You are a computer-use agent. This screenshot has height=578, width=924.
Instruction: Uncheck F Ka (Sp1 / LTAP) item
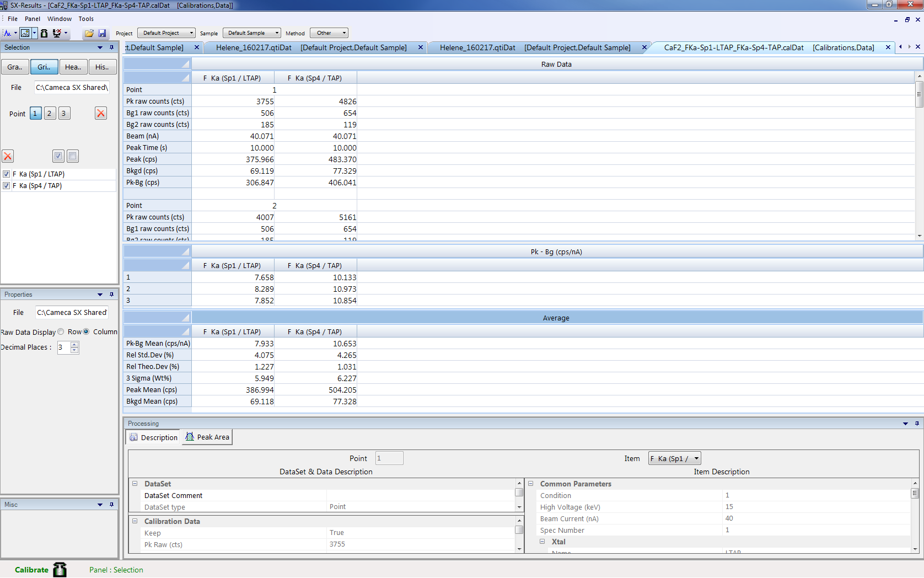pyautogui.click(x=7, y=174)
